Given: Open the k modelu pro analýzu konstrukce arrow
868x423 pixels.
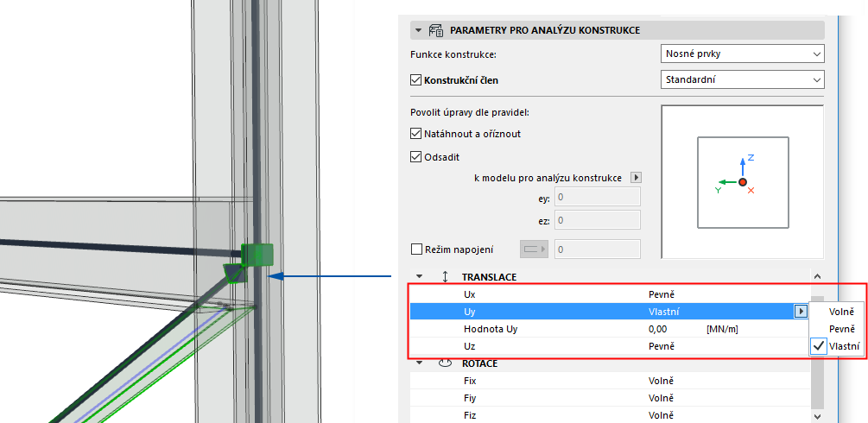Looking at the screenshot, I should click(x=636, y=178).
